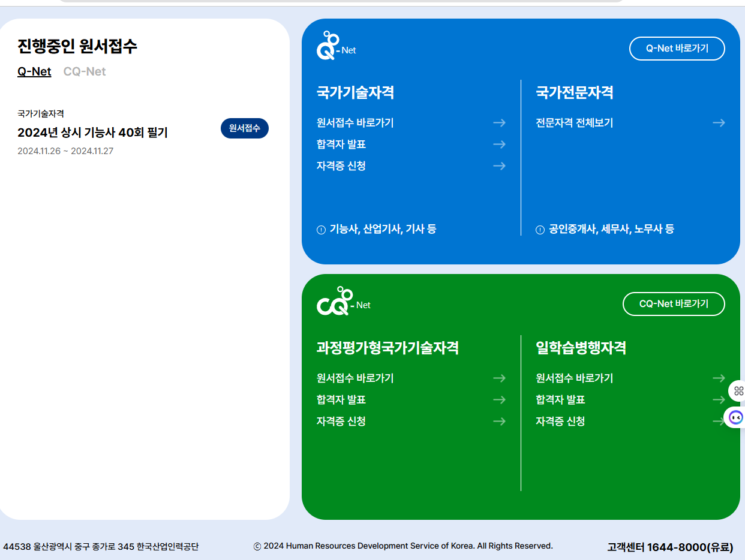Click the 2024 copyright notice in footer
The height and width of the screenshot is (560, 745).
(403, 546)
